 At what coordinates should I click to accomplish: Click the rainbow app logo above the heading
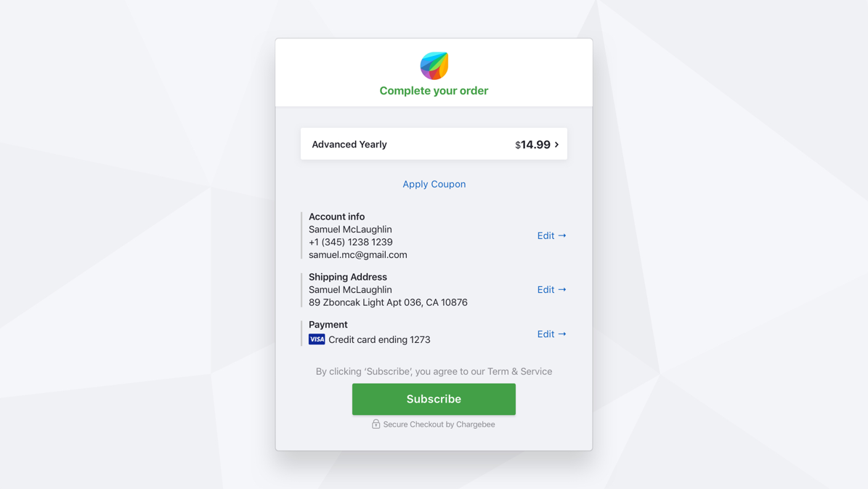coord(434,65)
